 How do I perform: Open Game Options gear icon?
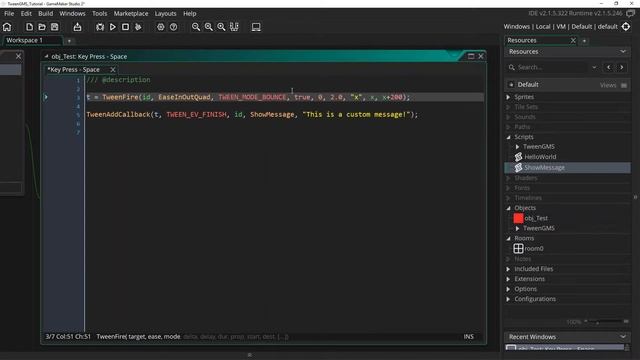[160, 27]
